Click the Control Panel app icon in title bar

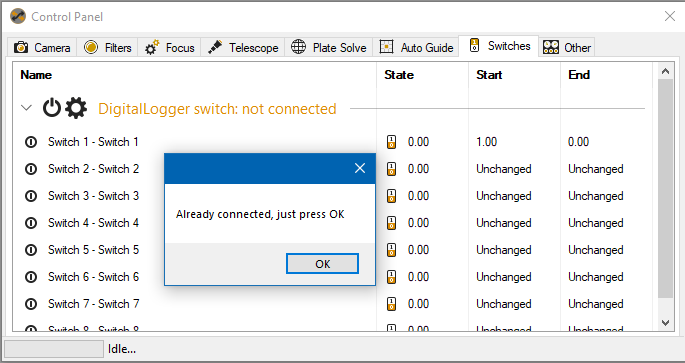point(18,17)
